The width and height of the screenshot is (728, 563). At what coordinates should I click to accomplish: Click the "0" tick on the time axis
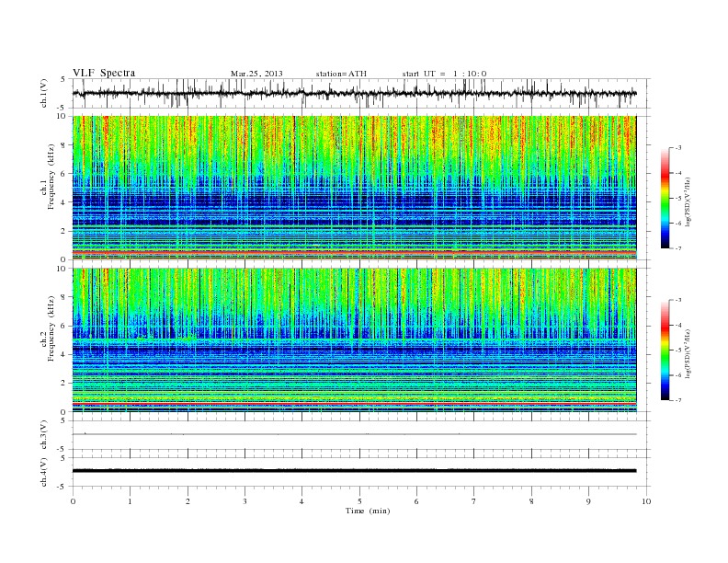(73, 501)
